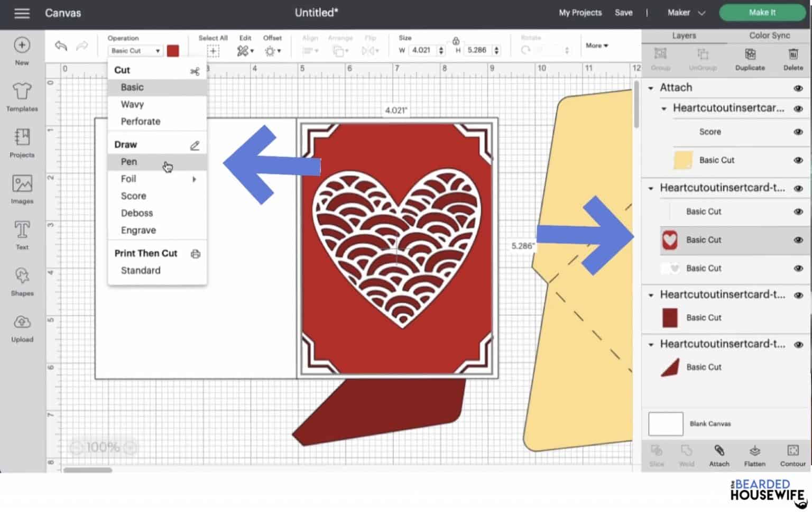Open the Upload panel
812x516 pixels.
(x=22, y=327)
